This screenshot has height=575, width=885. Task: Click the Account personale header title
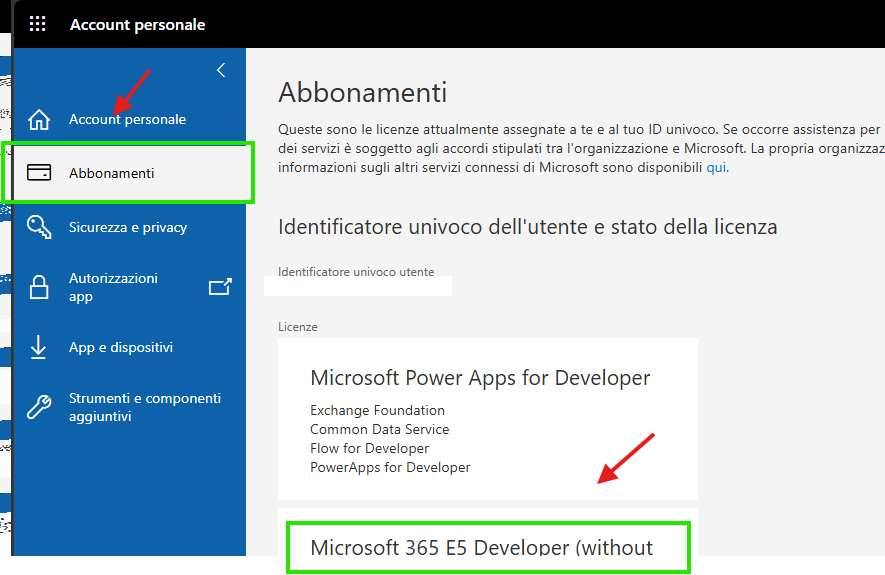coord(137,24)
